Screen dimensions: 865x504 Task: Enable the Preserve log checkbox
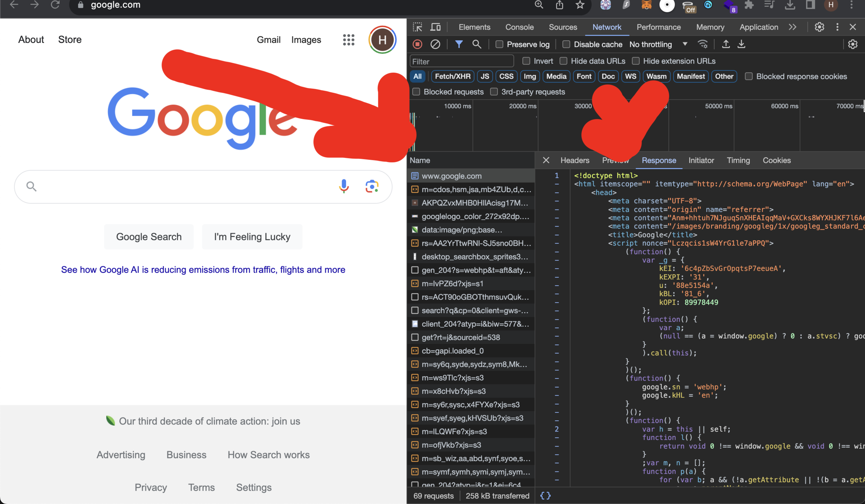click(500, 44)
